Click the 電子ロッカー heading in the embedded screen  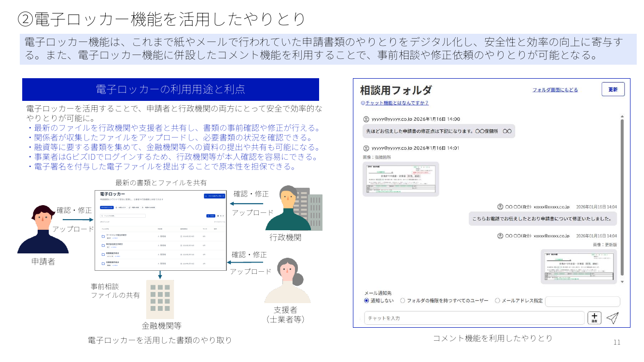click(x=112, y=194)
